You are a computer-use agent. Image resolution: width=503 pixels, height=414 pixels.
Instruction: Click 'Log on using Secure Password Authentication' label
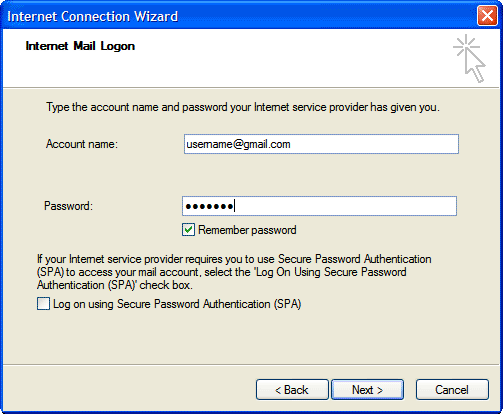point(177,304)
